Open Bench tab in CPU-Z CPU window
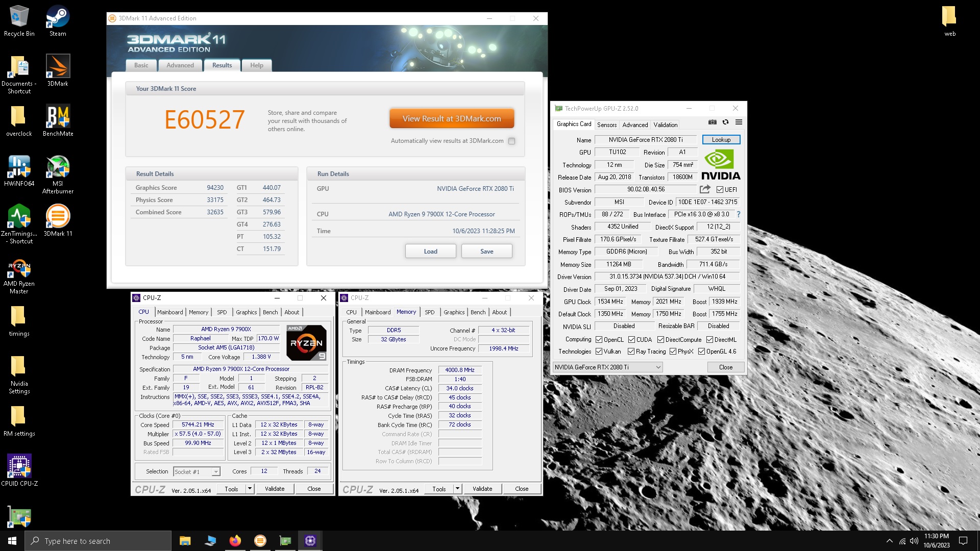 pos(271,312)
